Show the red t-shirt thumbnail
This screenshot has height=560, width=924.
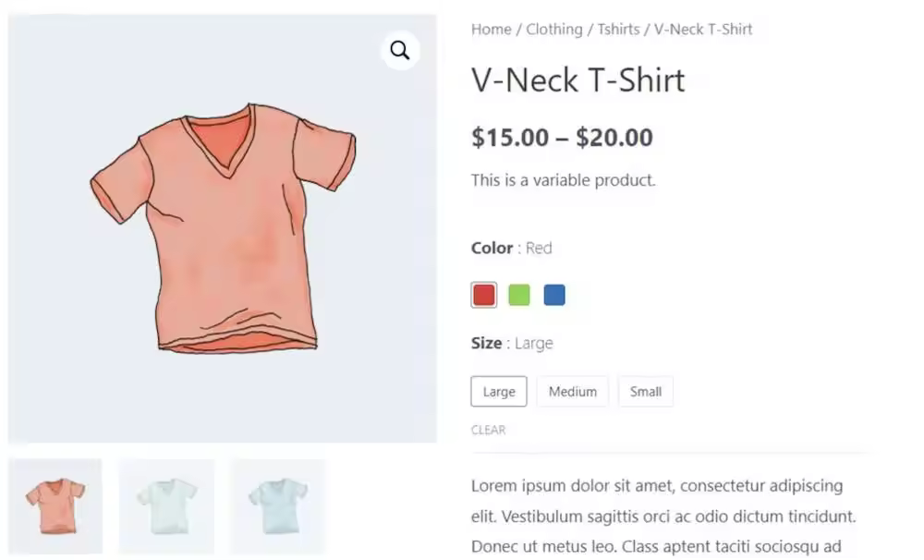coord(55,506)
